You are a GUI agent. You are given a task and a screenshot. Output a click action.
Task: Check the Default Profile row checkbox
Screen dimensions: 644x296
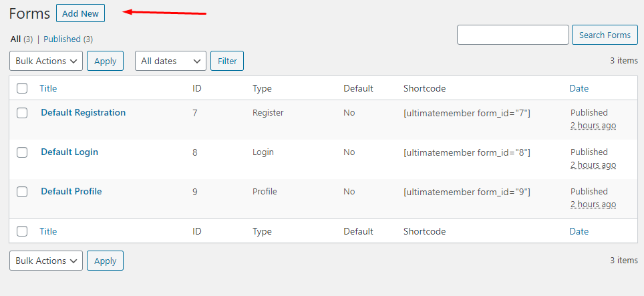tap(22, 192)
